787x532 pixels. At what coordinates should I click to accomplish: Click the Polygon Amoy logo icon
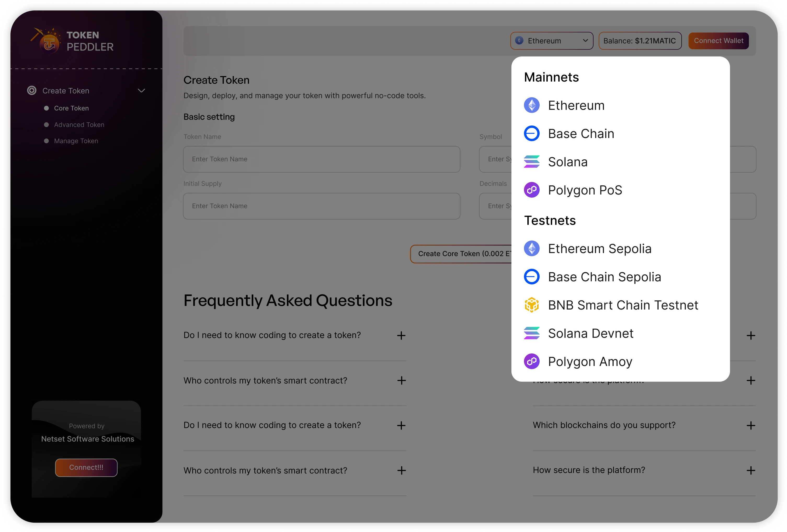point(532,362)
